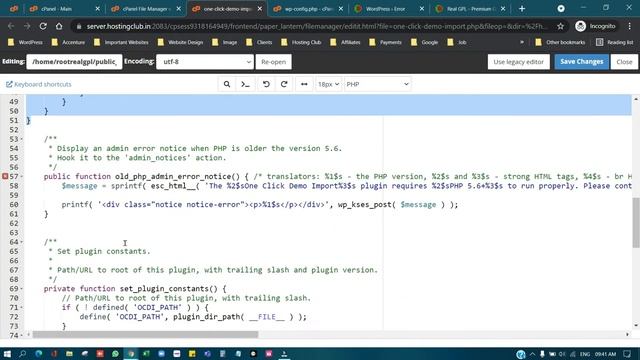Viewport: 640px width, 360px height.
Task: Open the notification center icon
Action: click(627, 354)
